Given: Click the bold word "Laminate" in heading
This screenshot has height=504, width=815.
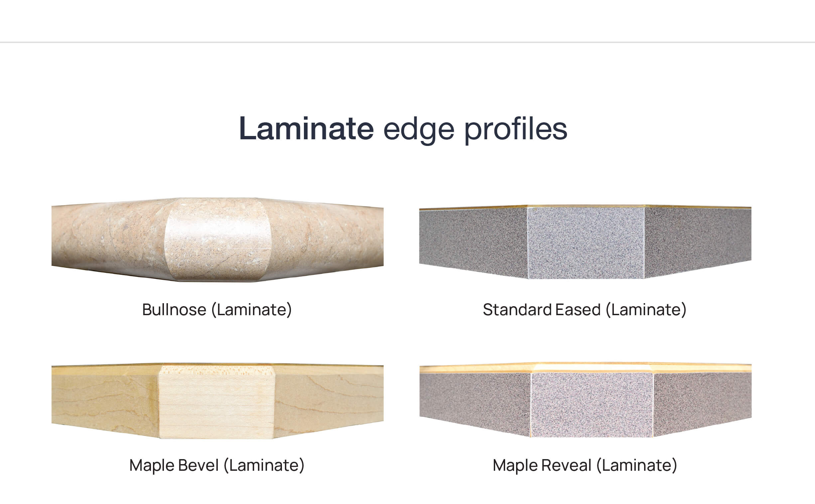Looking at the screenshot, I should [306, 129].
